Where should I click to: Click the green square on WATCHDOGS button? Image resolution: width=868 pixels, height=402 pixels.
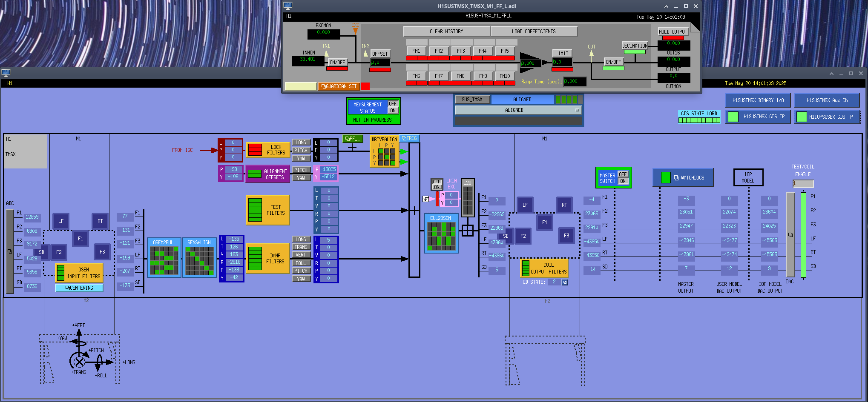666,177
